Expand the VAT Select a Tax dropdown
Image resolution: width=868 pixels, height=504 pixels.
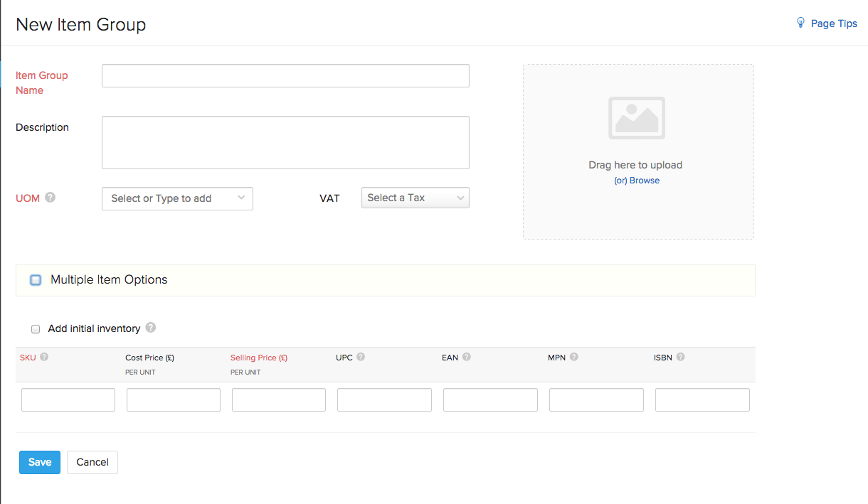coord(415,198)
